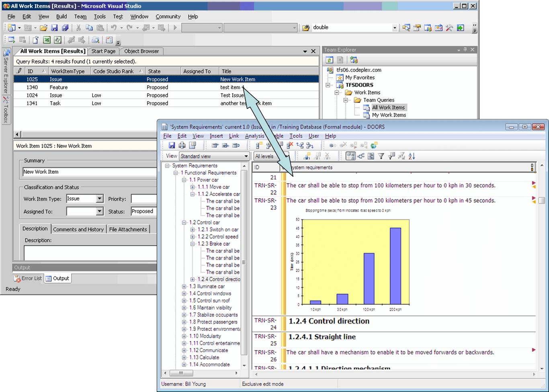Click the Save icon in DOORS toolbar

pyautogui.click(x=172, y=146)
